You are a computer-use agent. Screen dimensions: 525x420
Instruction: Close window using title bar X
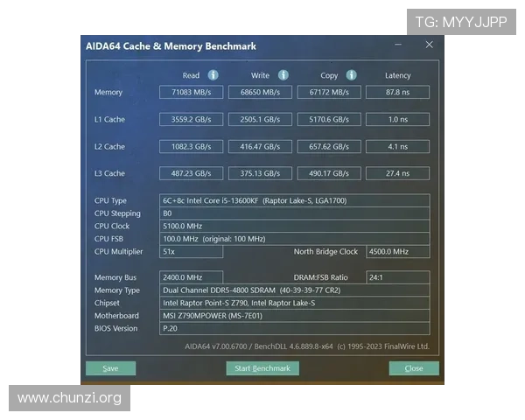point(429,45)
